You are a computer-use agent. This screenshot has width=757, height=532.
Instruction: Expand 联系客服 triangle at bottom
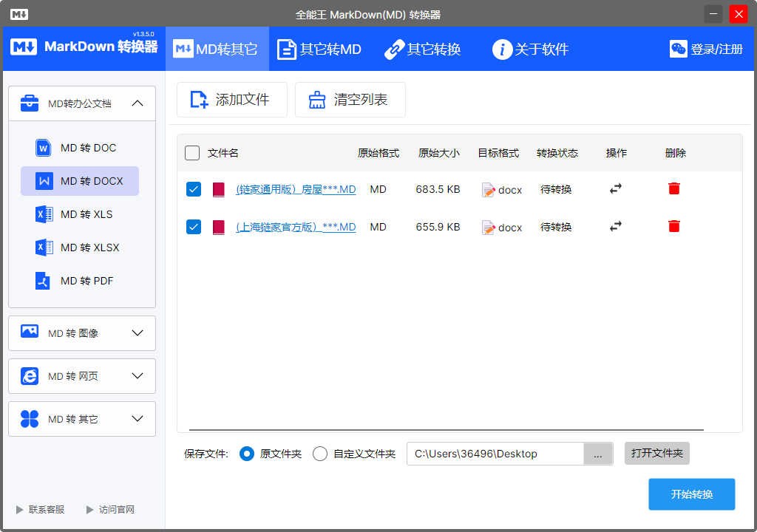click(19, 510)
